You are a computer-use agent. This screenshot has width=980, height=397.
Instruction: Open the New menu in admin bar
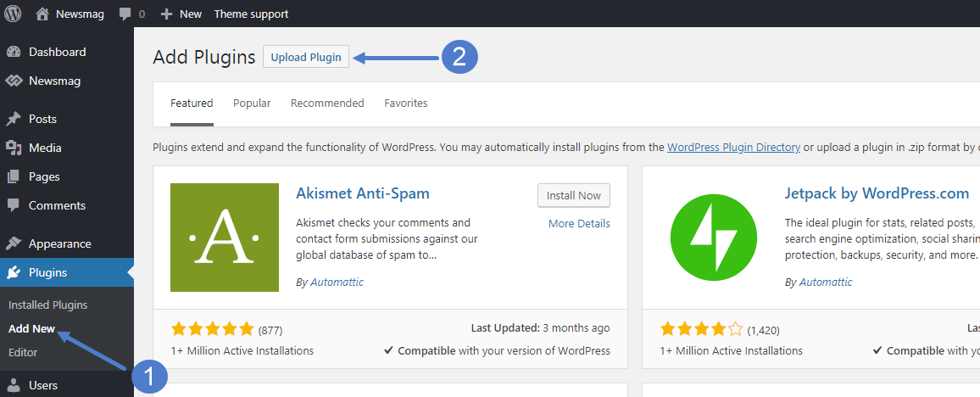pyautogui.click(x=181, y=14)
